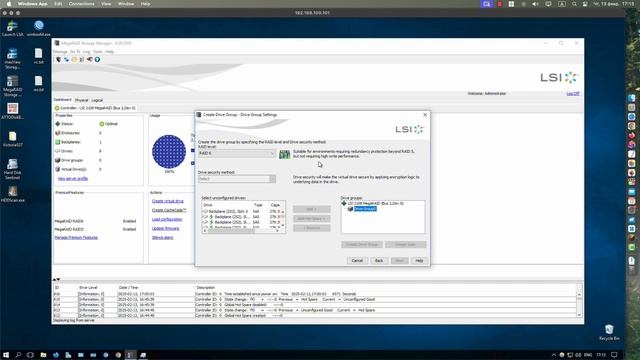The image size is (640, 360).
Task: Open Log menu in MegaRAID
Action: tap(87, 52)
